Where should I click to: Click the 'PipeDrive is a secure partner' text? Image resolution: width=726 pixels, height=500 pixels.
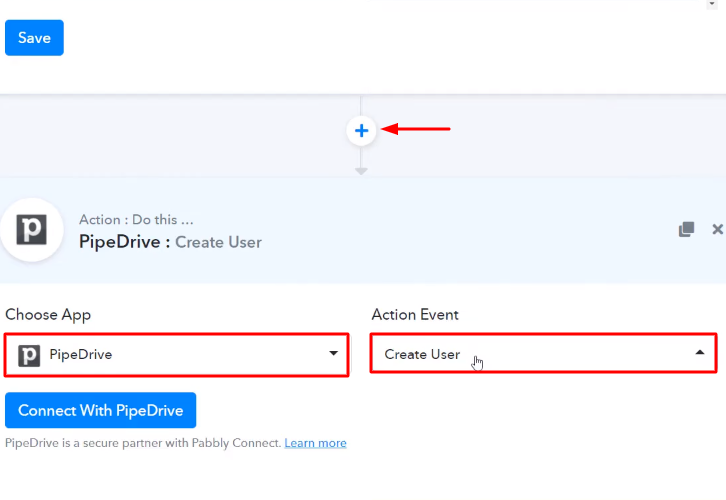[x=143, y=443]
